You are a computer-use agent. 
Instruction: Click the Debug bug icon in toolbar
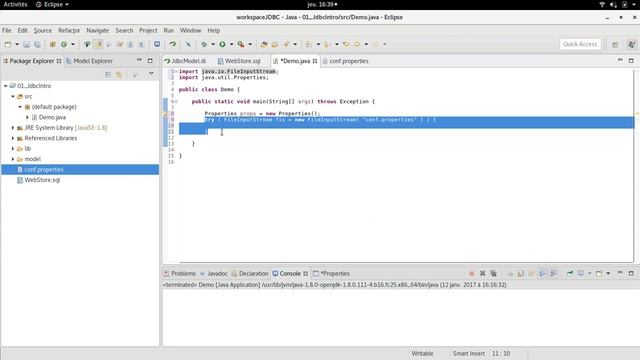(x=204, y=44)
